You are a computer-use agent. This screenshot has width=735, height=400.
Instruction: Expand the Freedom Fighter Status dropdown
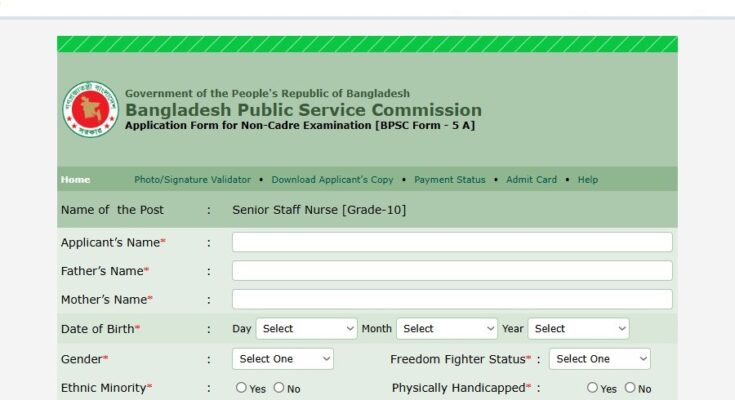tap(599, 359)
